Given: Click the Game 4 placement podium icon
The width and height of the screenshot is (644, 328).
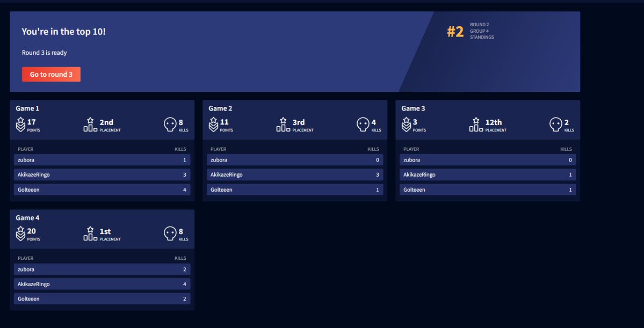Looking at the screenshot, I should tap(90, 234).
